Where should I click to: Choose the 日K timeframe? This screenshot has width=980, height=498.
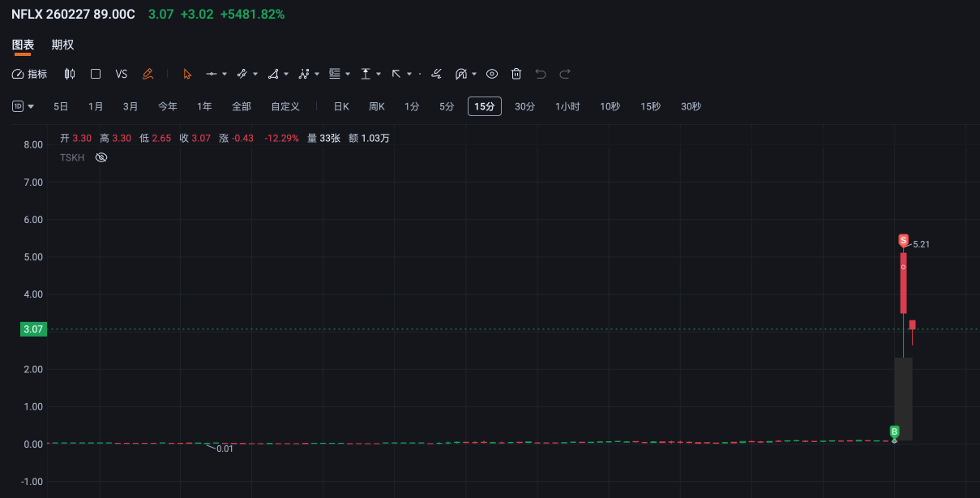341,106
